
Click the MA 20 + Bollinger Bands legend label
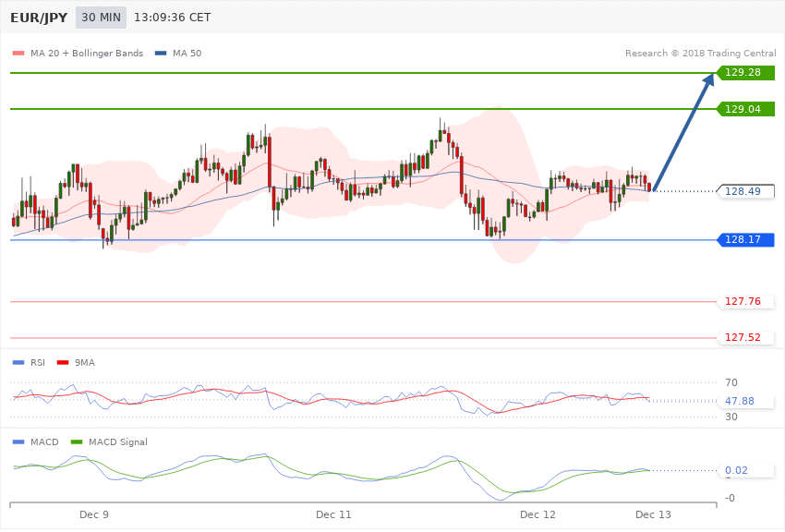87,53
